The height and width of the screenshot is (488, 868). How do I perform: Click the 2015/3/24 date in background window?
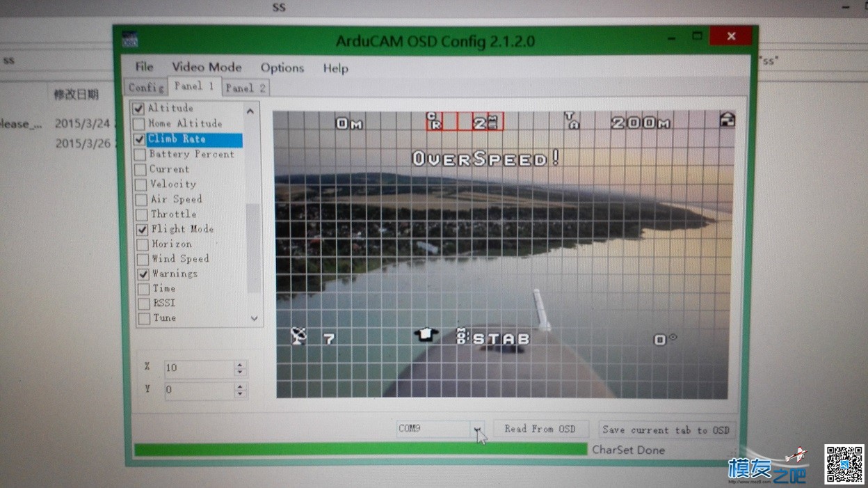point(83,123)
